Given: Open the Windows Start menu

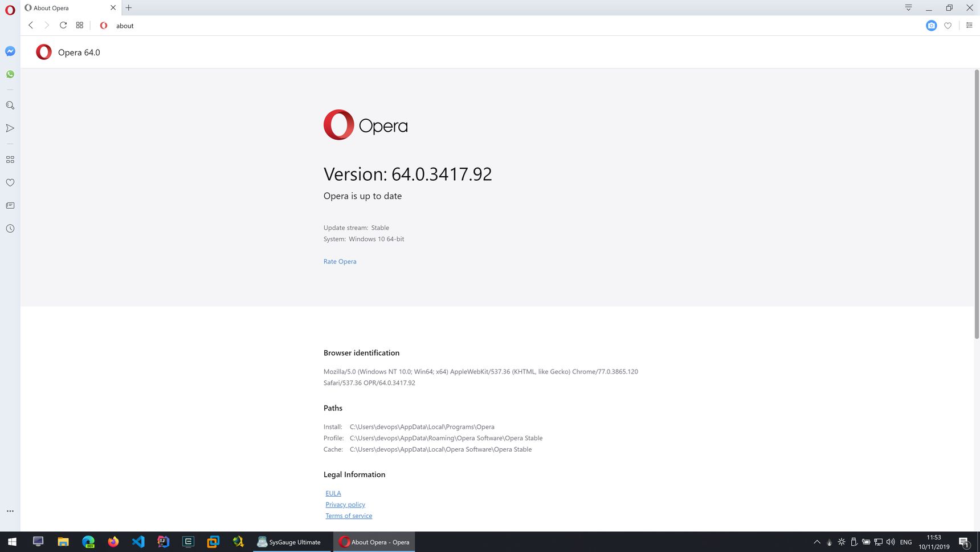Looking at the screenshot, I should tap(12, 542).
